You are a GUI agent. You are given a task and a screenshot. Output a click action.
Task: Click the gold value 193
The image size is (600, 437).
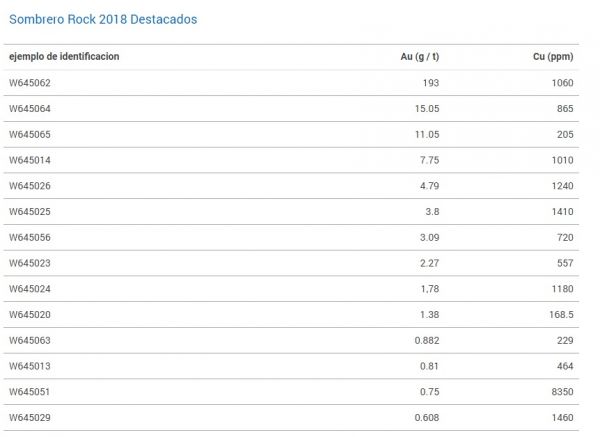431,83
